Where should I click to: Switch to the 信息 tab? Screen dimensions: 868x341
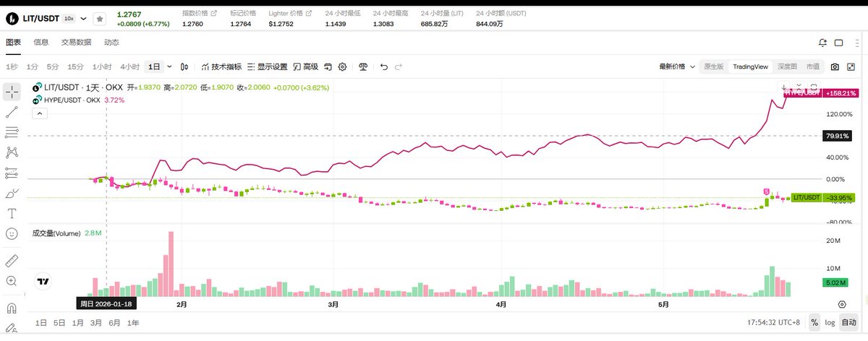click(x=41, y=43)
